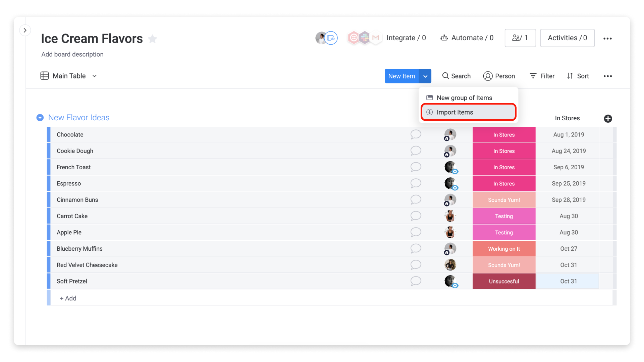644x362 pixels.
Task: Click the Gmail integration icon
Action: [376, 38]
